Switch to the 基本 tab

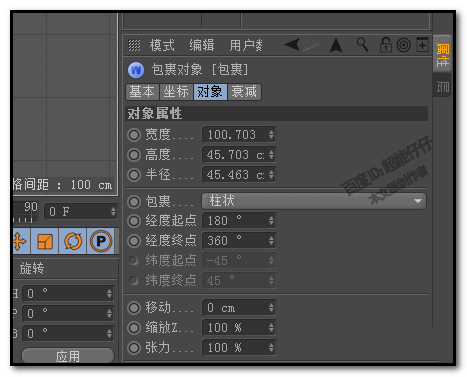click(x=142, y=92)
